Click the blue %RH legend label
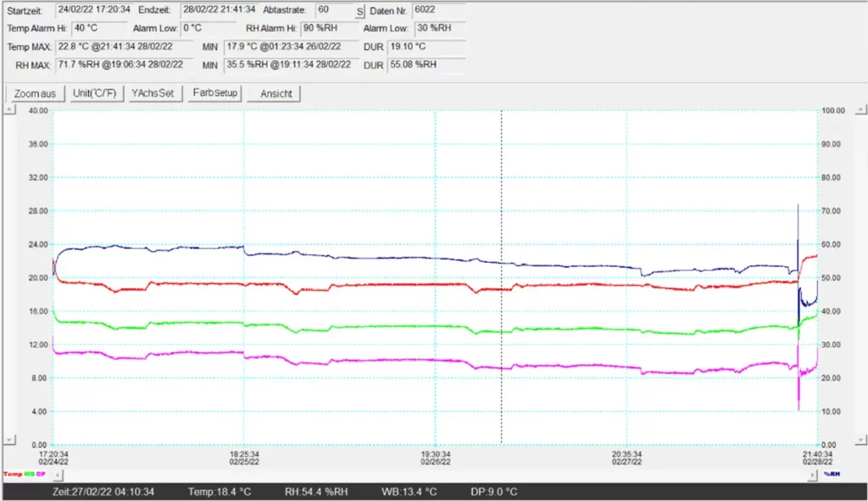 point(832,474)
